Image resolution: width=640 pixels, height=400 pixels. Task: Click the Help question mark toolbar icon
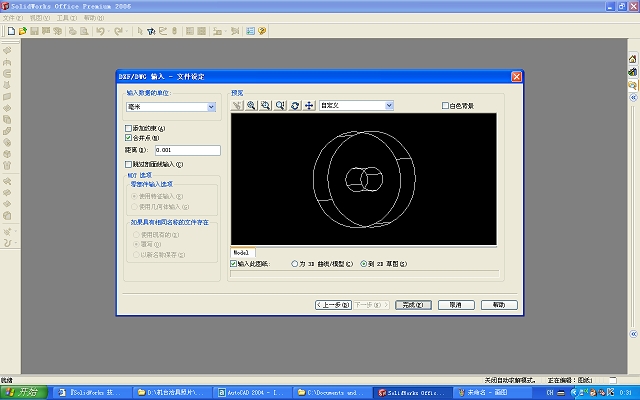click(x=262, y=31)
